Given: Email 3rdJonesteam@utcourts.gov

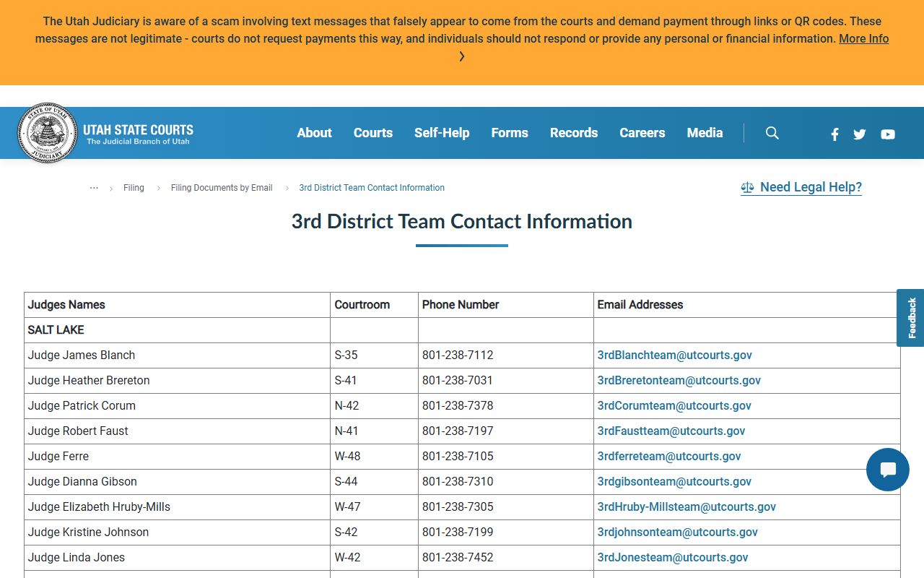Looking at the screenshot, I should click(673, 557).
